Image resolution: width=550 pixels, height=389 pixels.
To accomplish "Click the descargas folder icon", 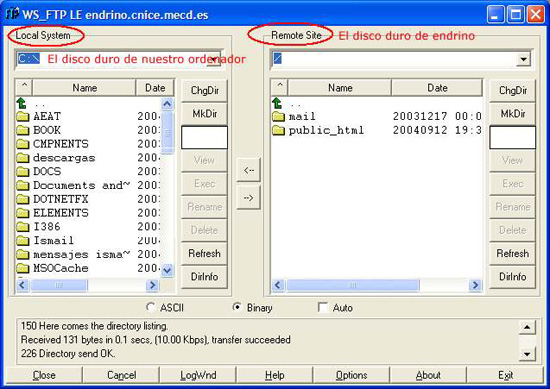I will pos(22,158).
